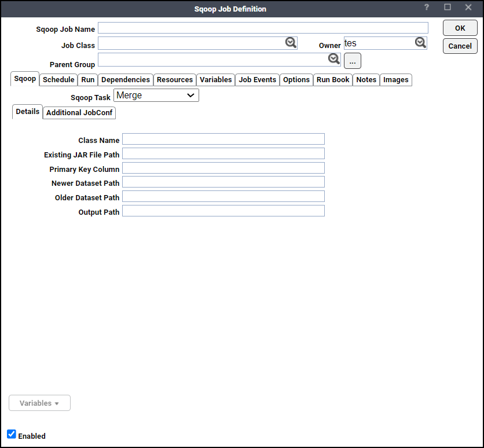
Task: Open help with the question mark icon
Action: (x=426, y=8)
